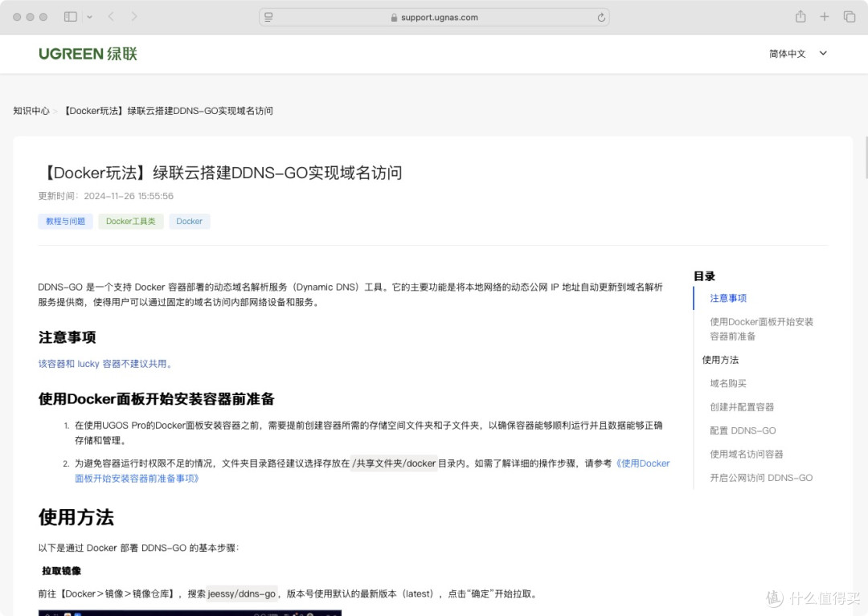868x616 pixels.
Task: Click the 注意事项 section heading
Action: (67, 337)
